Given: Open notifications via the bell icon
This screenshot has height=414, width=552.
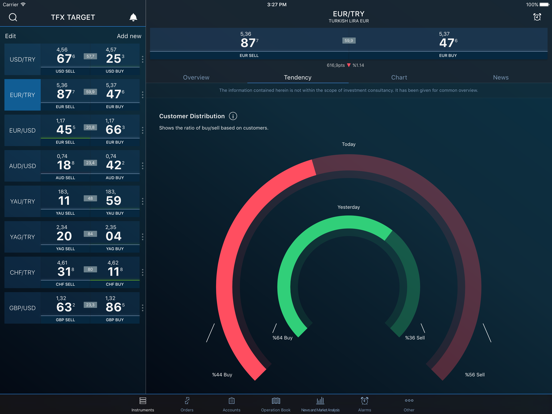Looking at the screenshot, I should [x=133, y=17].
